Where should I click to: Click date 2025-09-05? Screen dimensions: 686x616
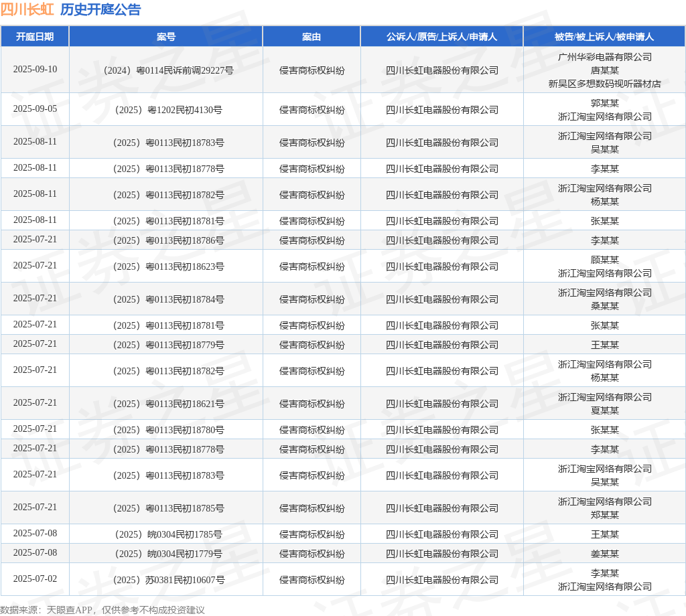[x=35, y=108]
